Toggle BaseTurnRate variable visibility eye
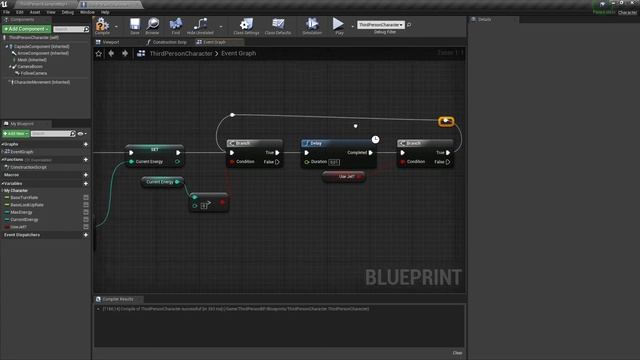 86,198
